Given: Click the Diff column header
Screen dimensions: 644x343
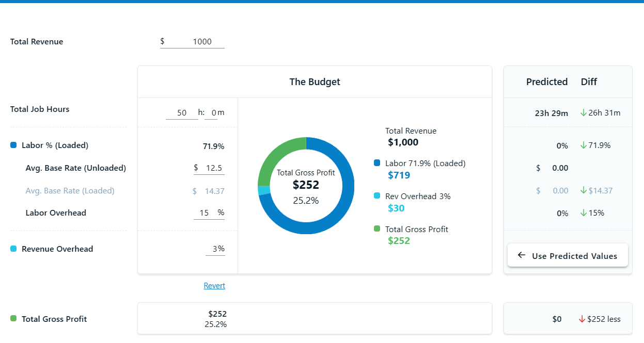Looking at the screenshot, I should point(589,82).
